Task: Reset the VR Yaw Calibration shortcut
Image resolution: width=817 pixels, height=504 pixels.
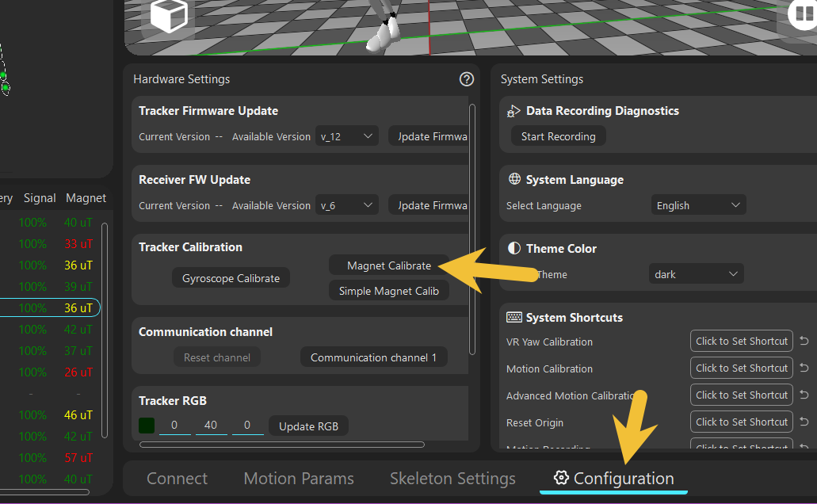Action: click(x=804, y=342)
